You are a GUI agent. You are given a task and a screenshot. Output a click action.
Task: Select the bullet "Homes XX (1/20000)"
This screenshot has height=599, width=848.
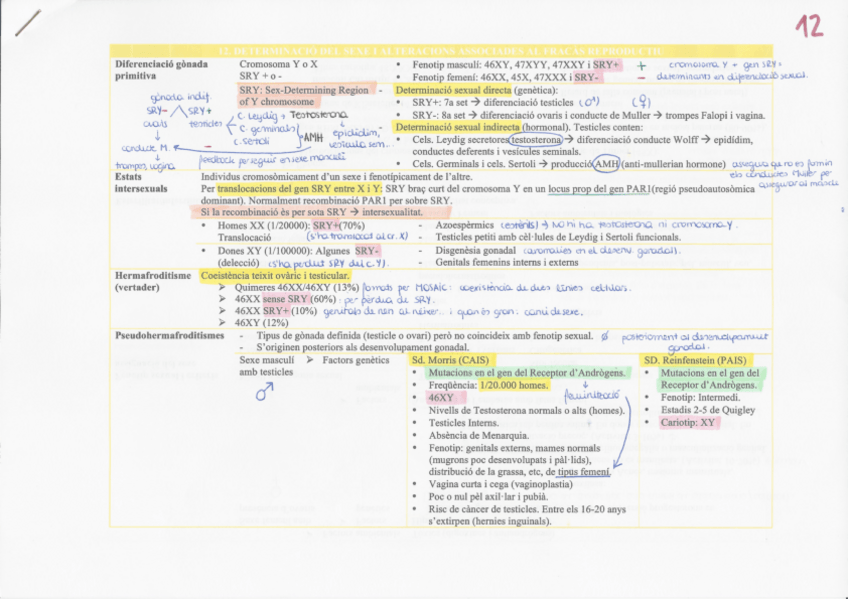(x=264, y=225)
